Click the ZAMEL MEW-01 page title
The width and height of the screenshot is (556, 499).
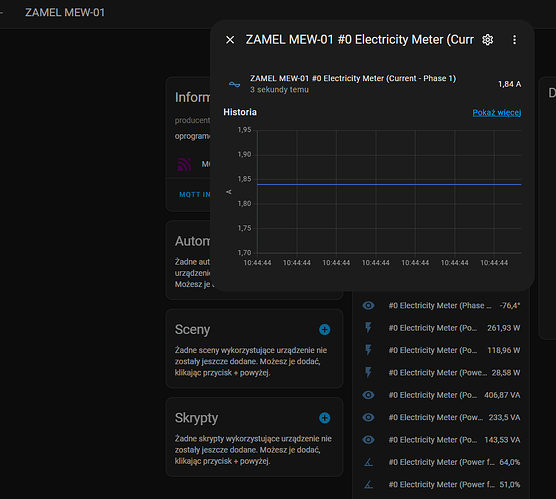click(x=65, y=12)
